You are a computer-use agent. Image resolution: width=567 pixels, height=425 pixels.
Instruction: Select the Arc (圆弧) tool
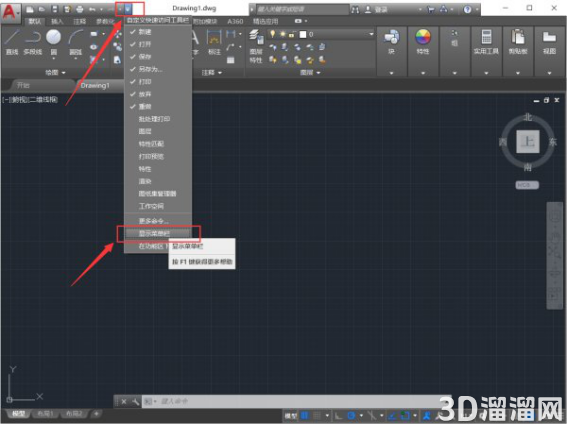[x=75, y=42]
